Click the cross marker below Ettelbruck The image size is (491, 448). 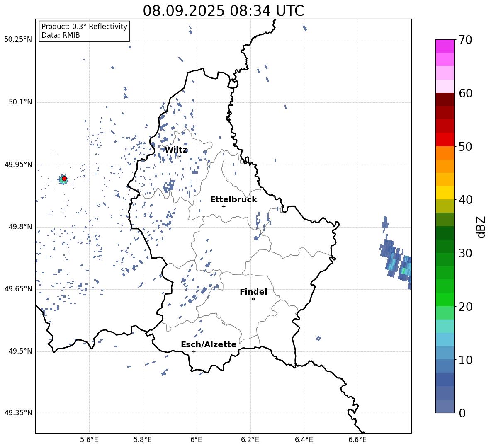coord(224,206)
